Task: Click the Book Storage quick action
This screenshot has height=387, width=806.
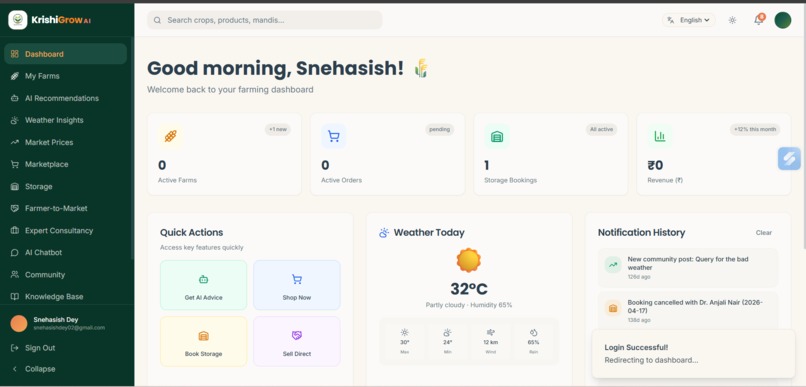Action: pos(204,341)
